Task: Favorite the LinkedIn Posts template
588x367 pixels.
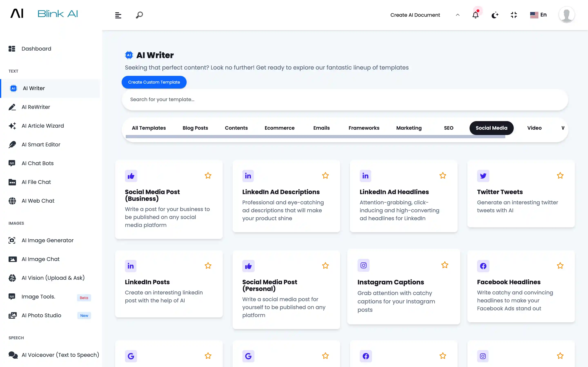Action: [208, 265]
